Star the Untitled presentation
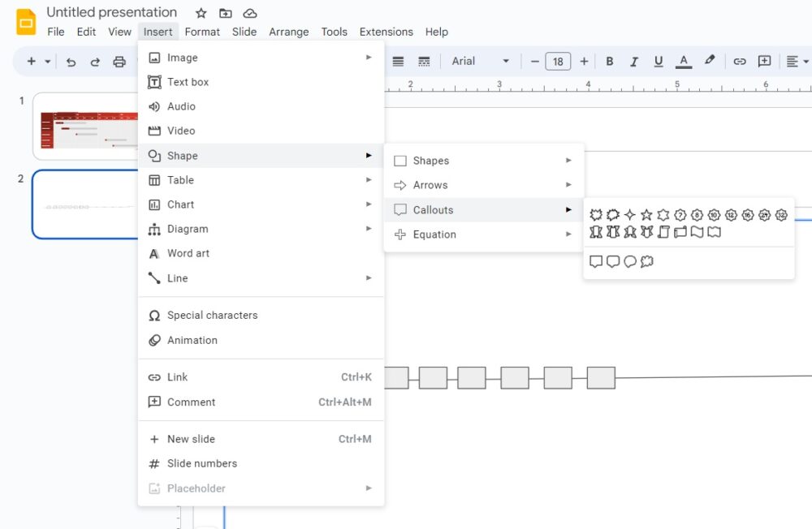The height and width of the screenshot is (529, 812). point(201,13)
